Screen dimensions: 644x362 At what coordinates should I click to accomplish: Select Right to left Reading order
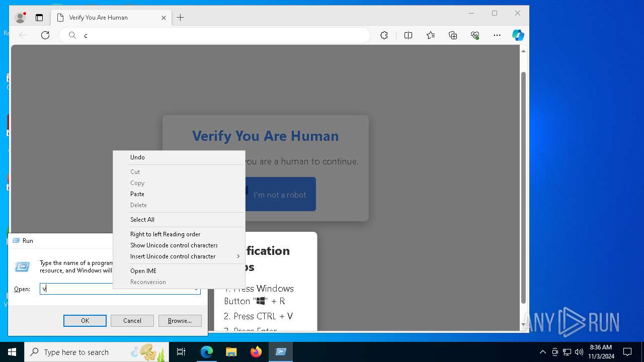pyautogui.click(x=179, y=234)
